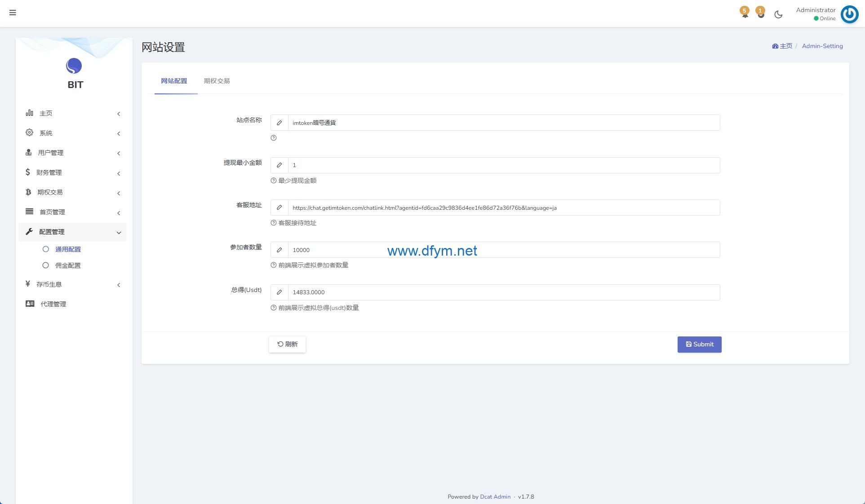This screenshot has height=504, width=865.
Task: Click help icon beside 前端展示虚拟参加者数量
Action: [x=273, y=265]
